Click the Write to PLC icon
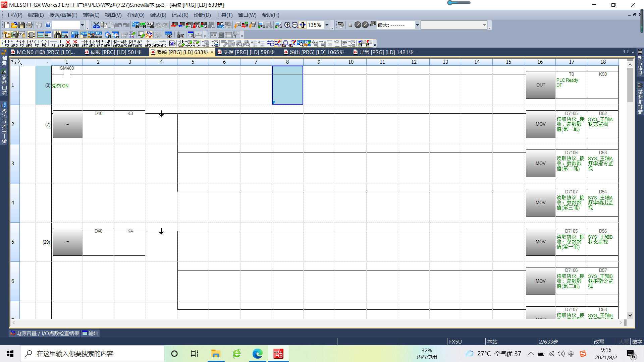 coord(174,25)
